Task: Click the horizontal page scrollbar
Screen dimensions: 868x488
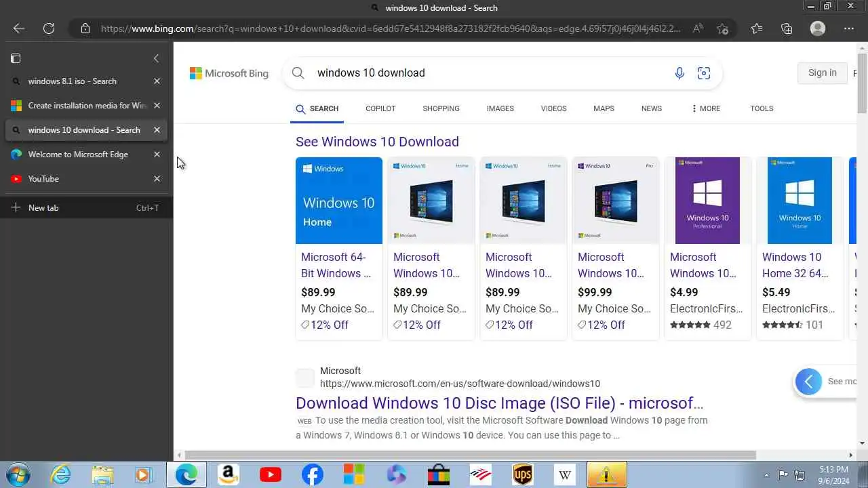Action: tap(470, 455)
